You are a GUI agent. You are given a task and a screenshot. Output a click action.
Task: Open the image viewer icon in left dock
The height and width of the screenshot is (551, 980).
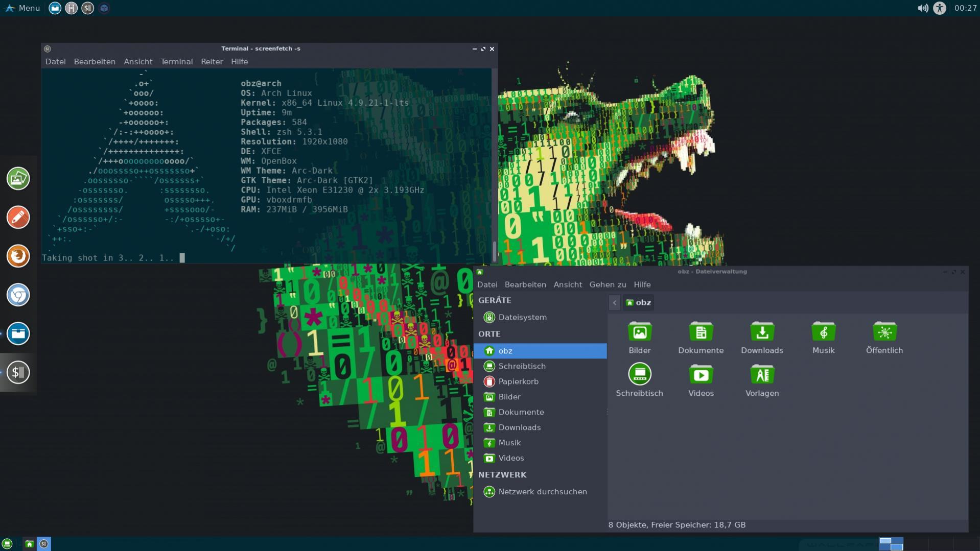coord(18,178)
